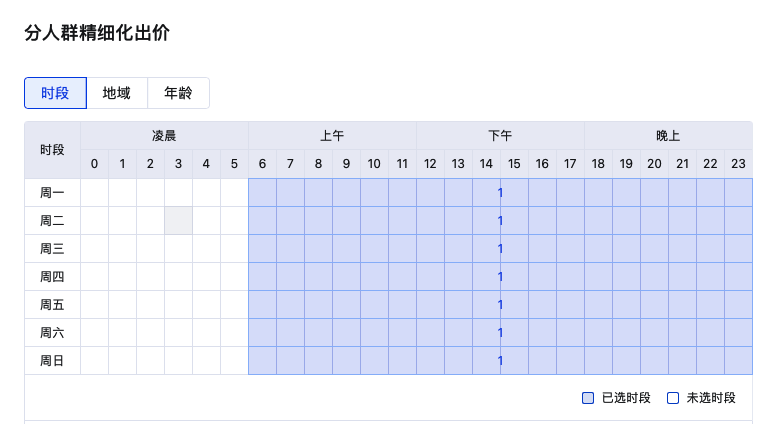Image resolution: width=765 pixels, height=424 pixels.
Task: Select the grey 周二 3 o'clock cell
Action: click(179, 221)
